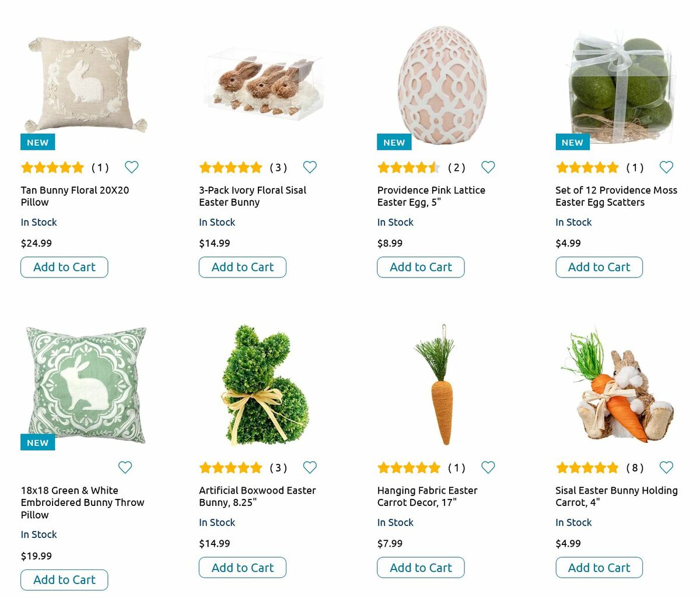This screenshot has height=598, width=700.
Task: Open 3-Pack Ivory Floral Sisal Bunny title
Action: (253, 196)
